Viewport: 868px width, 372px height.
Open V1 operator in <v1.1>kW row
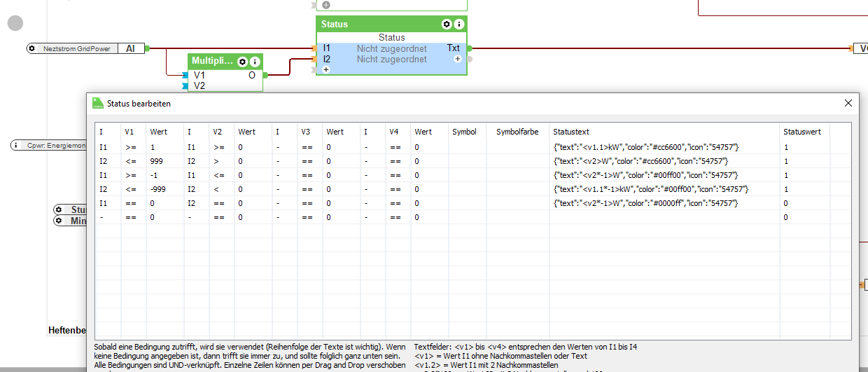tap(133, 147)
